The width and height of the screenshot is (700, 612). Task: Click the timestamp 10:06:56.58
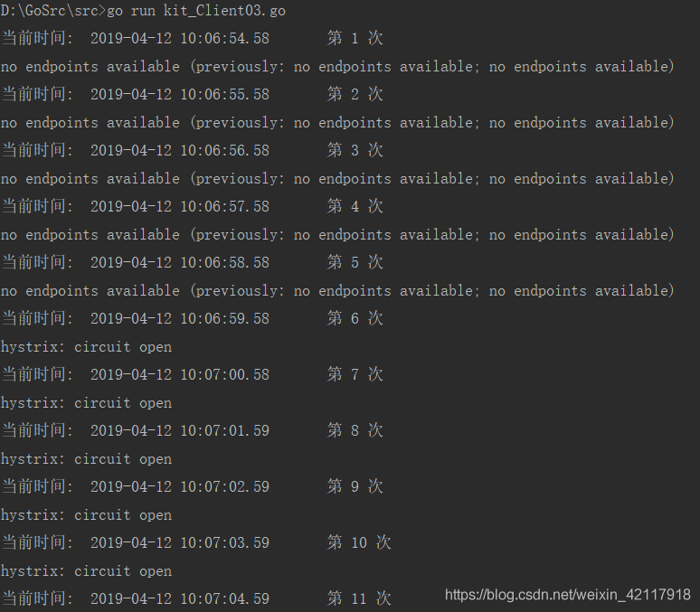point(223,150)
